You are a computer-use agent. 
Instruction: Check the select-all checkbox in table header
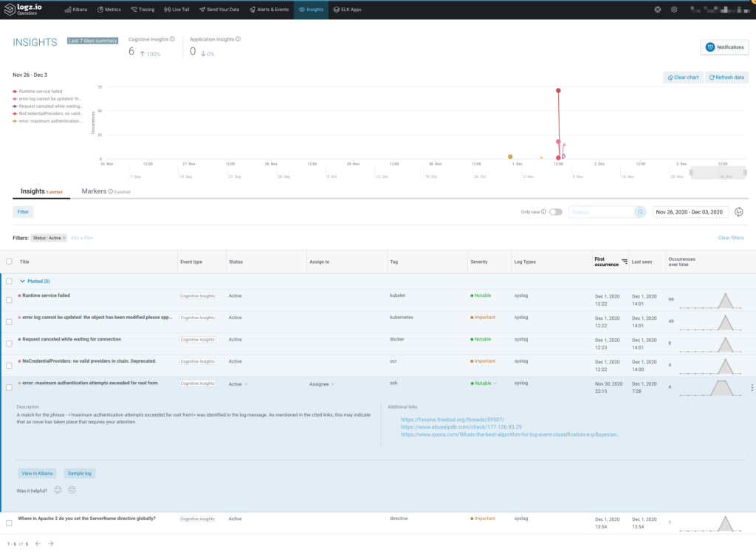(x=9, y=262)
